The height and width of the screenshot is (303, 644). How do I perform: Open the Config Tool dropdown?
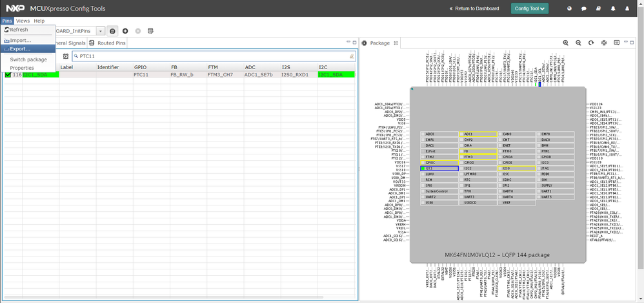click(x=529, y=8)
